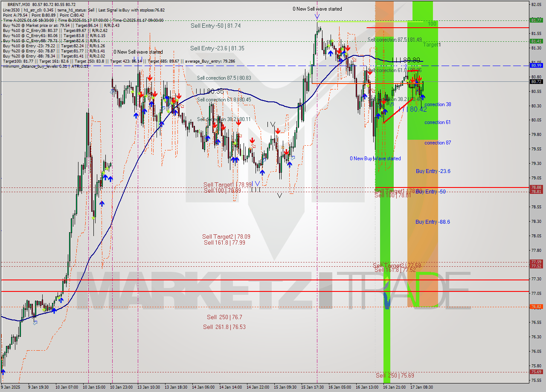Viewport: 546px width, 392px height.
Task: Click the Sell correction 87.5 | 81.49 label
Action: point(395,40)
